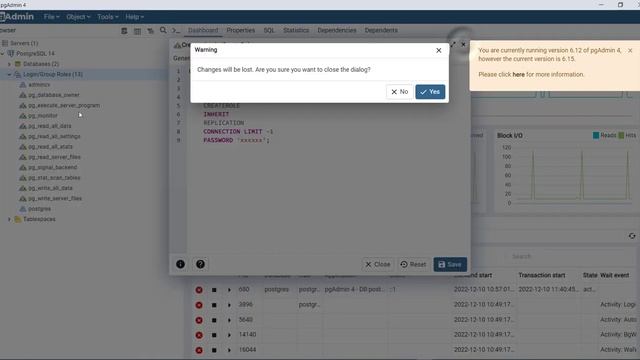The height and width of the screenshot is (360, 640).
Task: Open the PSQL terminal icon
Action: coord(176,31)
